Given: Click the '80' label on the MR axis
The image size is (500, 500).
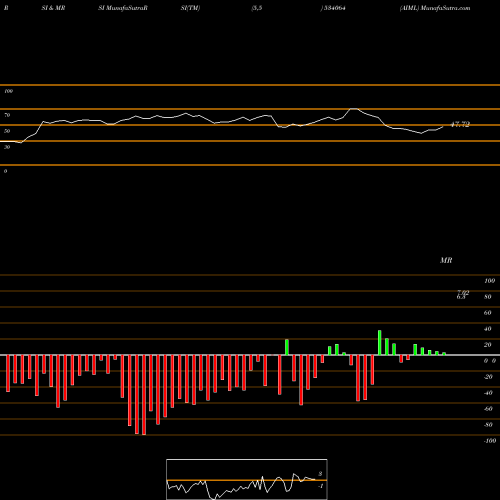Looking at the screenshot, I should click(488, 297).
